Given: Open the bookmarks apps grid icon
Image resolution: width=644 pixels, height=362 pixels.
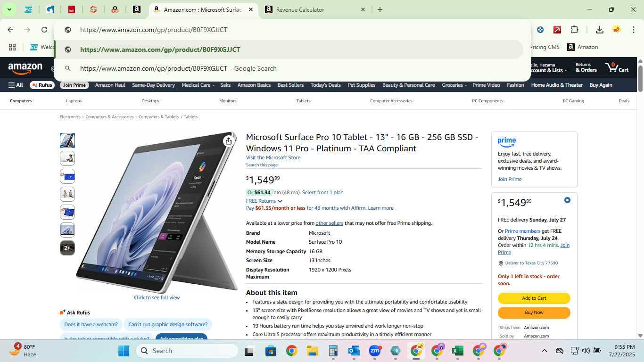Looking at the screenshot, I should (12, 47).
